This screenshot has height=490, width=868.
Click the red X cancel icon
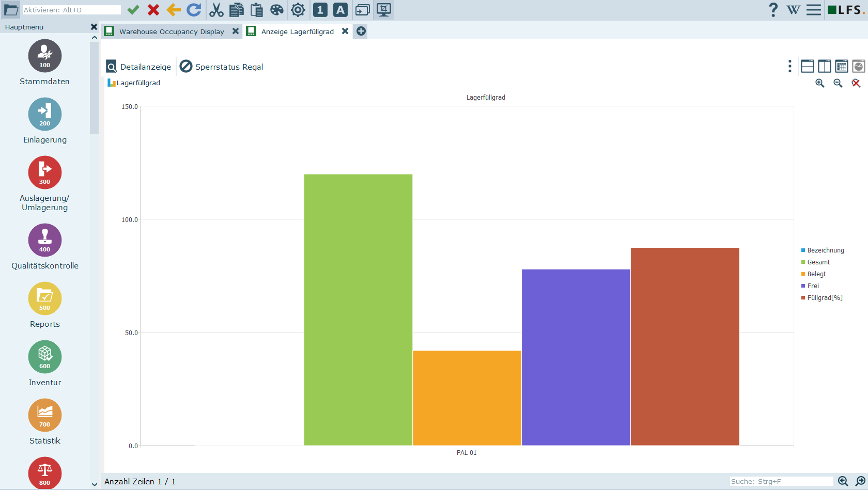[x=153, y=10]
